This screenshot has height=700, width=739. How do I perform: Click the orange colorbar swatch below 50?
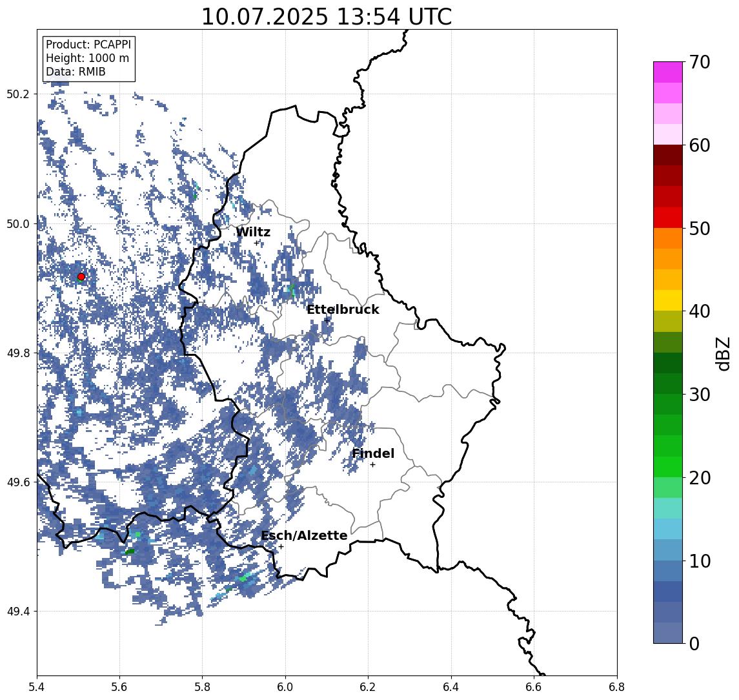tap(668, 238)
